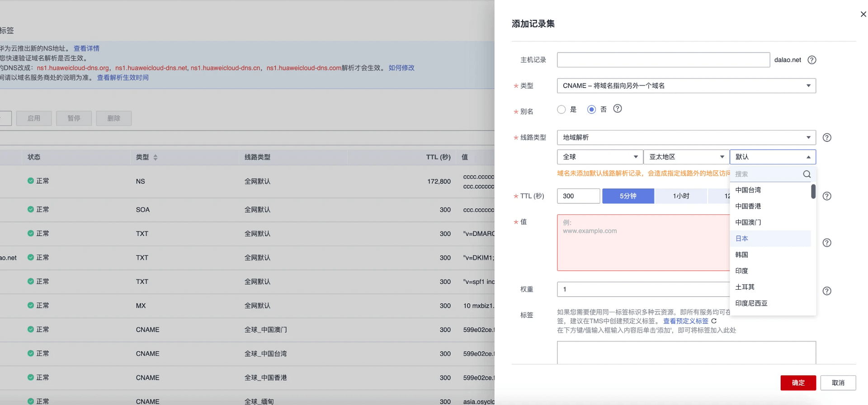This screenshot has height=405, width=868.
Task: Choose the 5分钟 TTL preset
Action: pyautogui.click(x=627, y=196)
